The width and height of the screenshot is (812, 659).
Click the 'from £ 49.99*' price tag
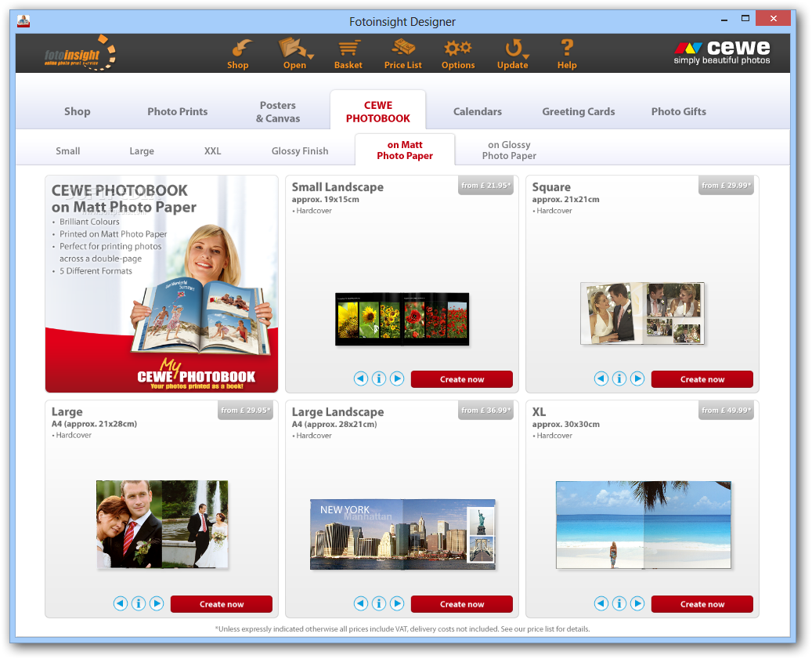[x=726, y=411]
